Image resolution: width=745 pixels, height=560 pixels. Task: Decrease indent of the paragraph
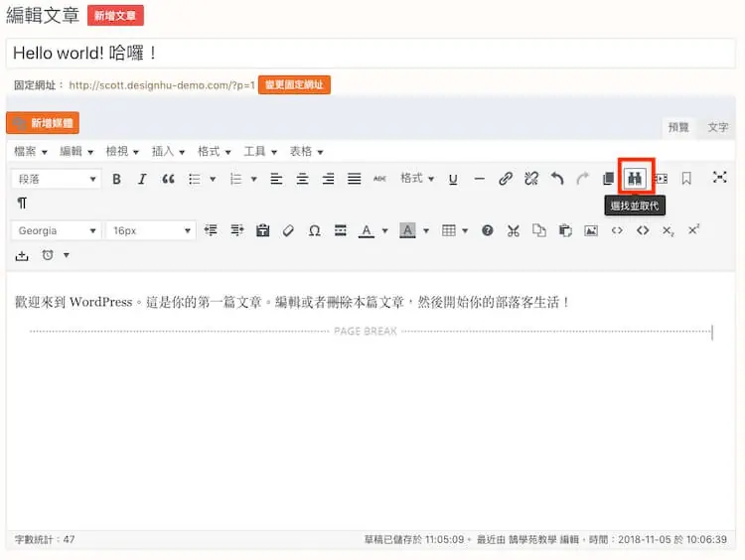211,230
